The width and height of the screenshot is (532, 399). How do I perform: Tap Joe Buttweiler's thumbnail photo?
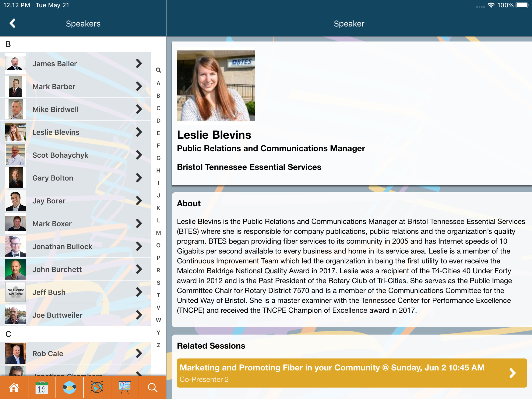(16, 315)
